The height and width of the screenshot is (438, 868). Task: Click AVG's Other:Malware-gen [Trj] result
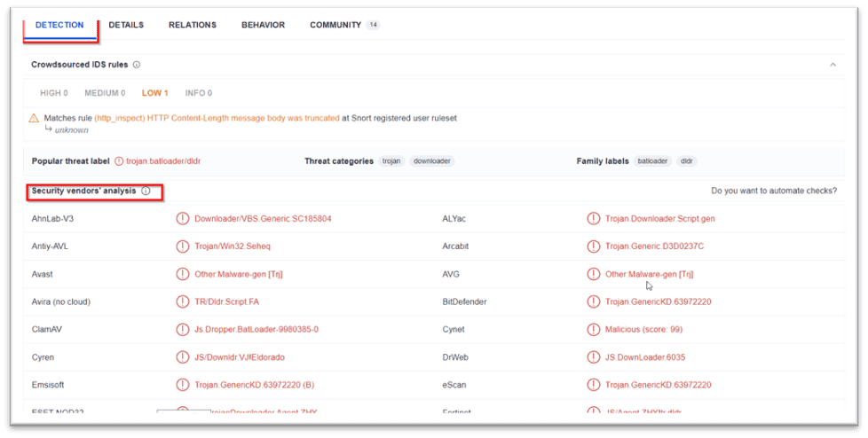point(650,274)
